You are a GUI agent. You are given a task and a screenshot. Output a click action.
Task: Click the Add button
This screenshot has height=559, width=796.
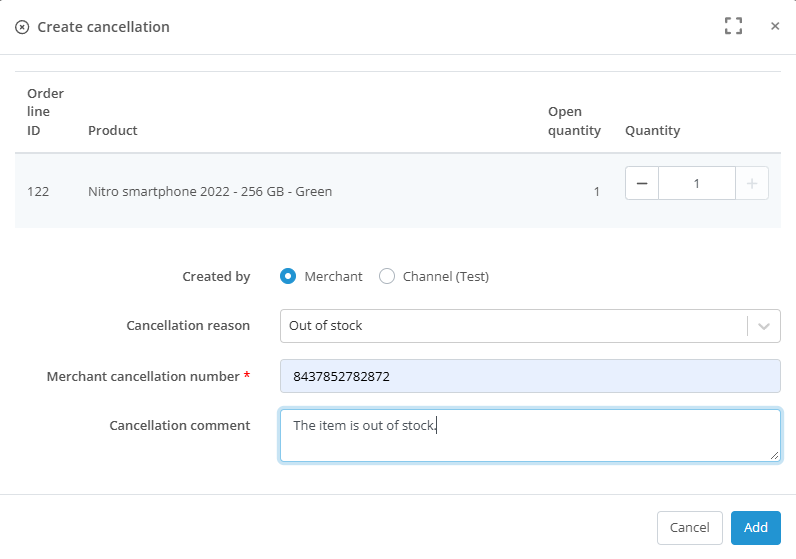pos(755,528)
